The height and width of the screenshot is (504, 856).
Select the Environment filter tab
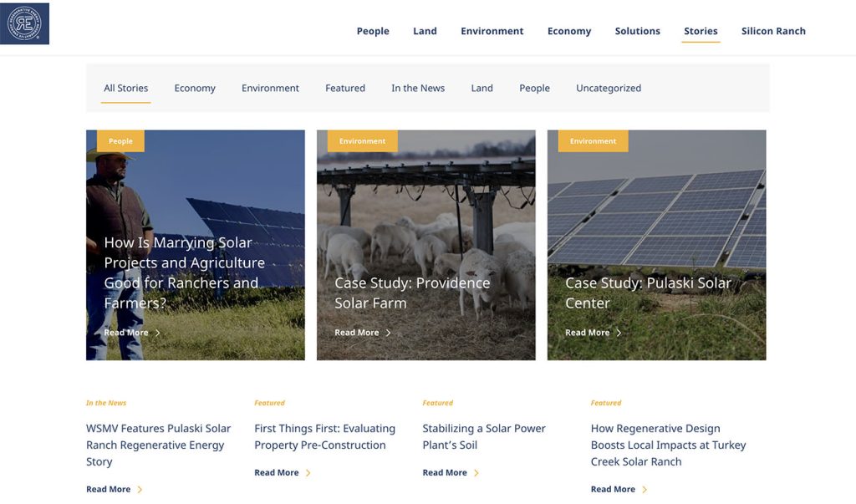pos(270,88)
